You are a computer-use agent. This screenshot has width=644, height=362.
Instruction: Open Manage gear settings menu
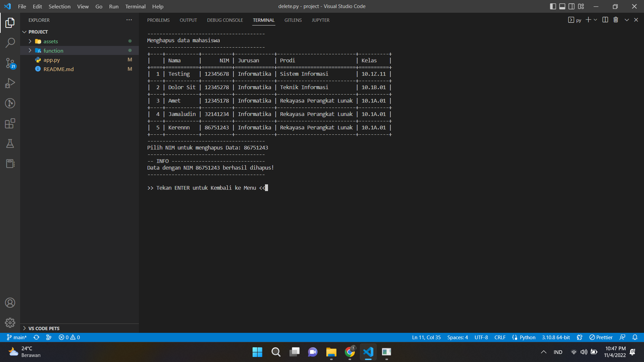(x=10, y=322)
